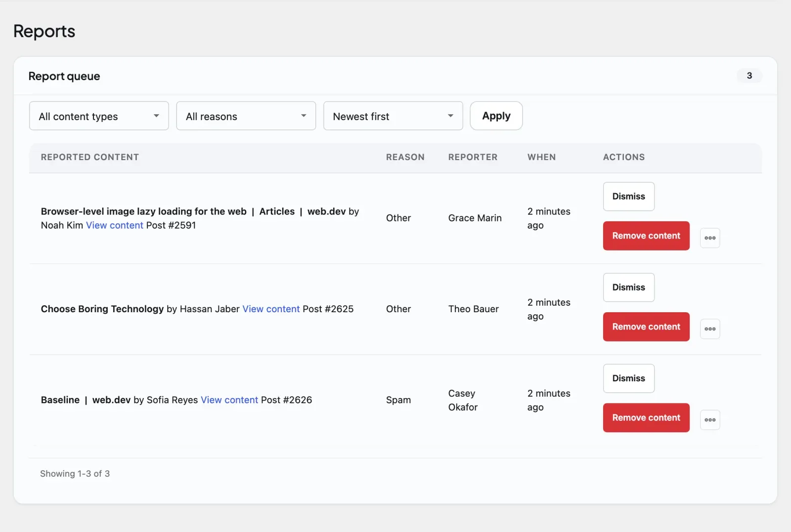Click the Reporter column header
This screenshot has height=532, width=791.
(473, 157)
